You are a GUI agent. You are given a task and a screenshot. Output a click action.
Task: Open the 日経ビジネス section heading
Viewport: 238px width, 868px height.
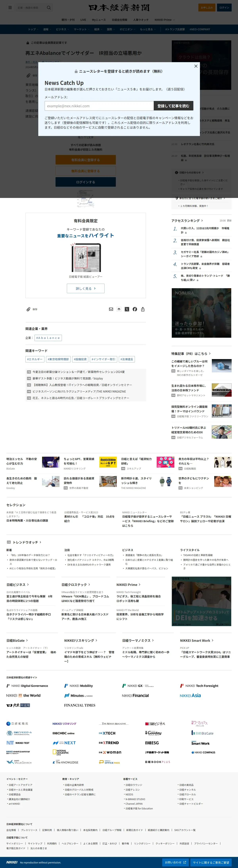pos(18,585)
